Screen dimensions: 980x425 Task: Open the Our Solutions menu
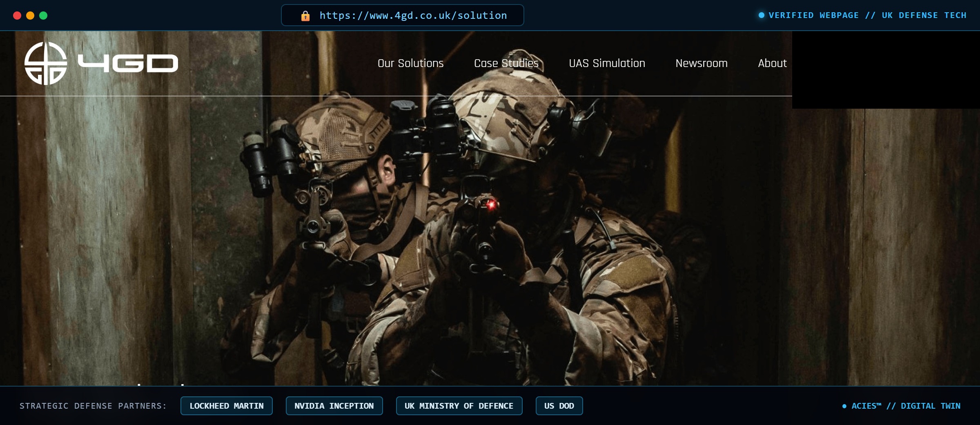coord(410,63)
